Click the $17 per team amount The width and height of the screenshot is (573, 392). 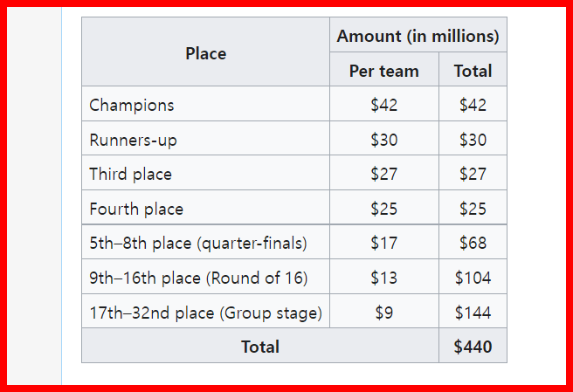click(x=383, y=243)
